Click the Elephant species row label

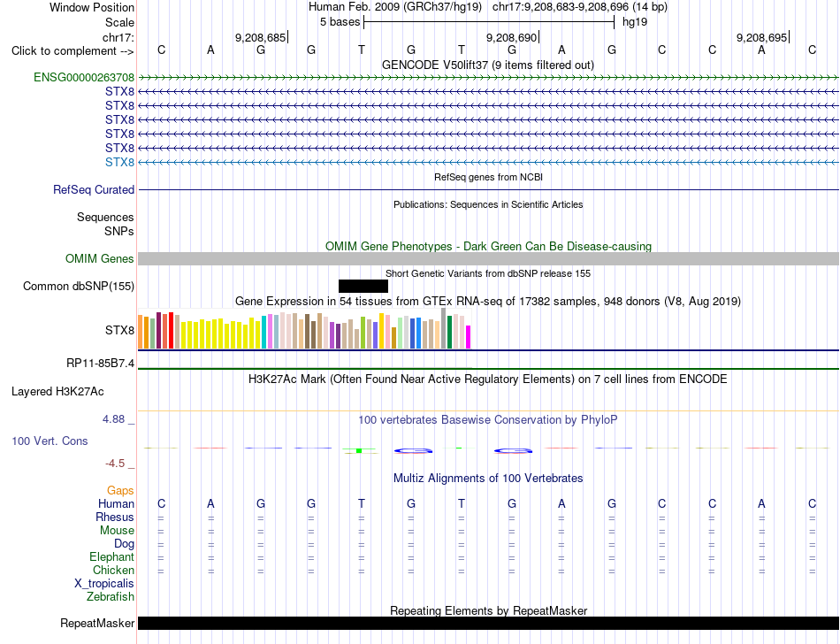point(111,557)
